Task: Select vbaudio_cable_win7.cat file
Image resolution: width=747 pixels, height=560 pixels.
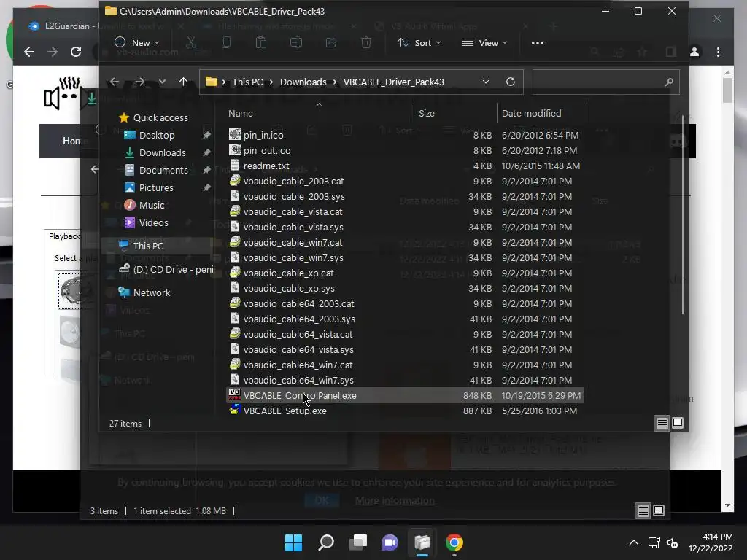Action: pos(293,242)
